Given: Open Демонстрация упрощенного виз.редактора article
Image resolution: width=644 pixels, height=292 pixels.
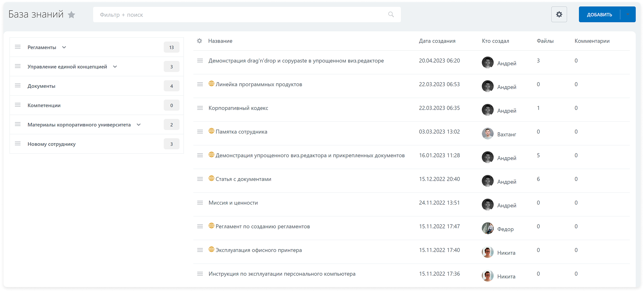Looking at the screenshot, I should tap(310, 155).
